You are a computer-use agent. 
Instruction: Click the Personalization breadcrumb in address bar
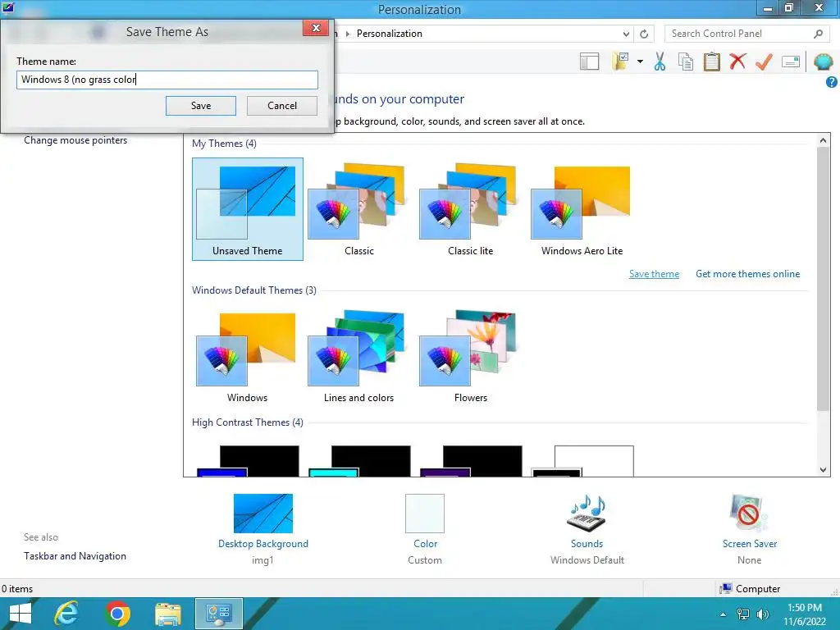(390, 34)
